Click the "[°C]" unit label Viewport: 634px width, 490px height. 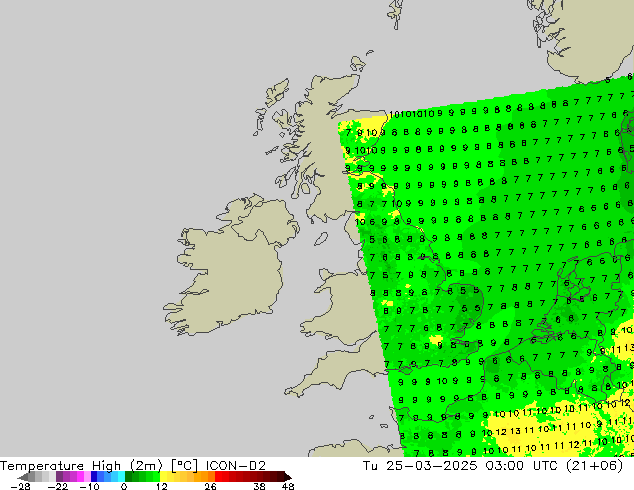click(185, 466)
